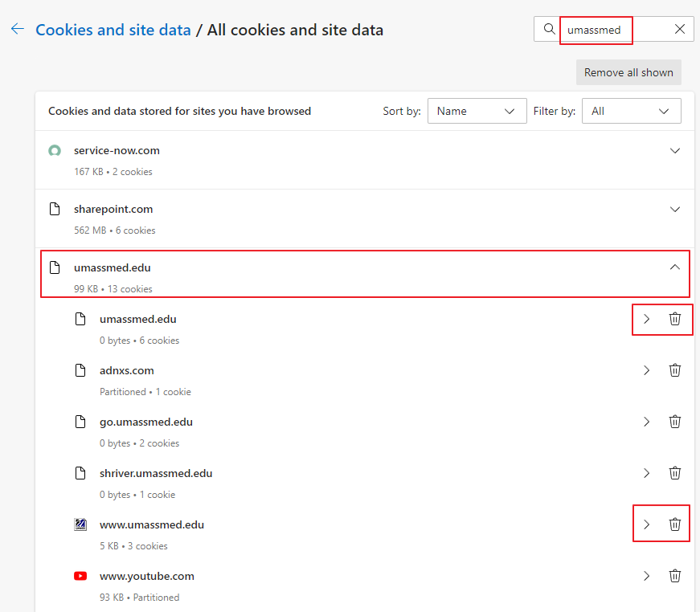
Task: Clear the search field with the X icon
Action: point(680,30)
